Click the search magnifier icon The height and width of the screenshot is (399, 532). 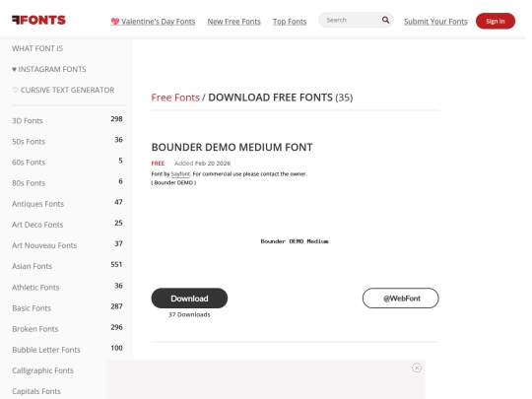tap(385, 20)
